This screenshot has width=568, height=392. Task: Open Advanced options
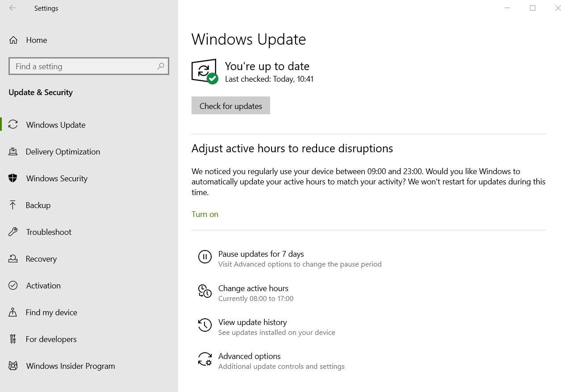click(x=249, y=356)
